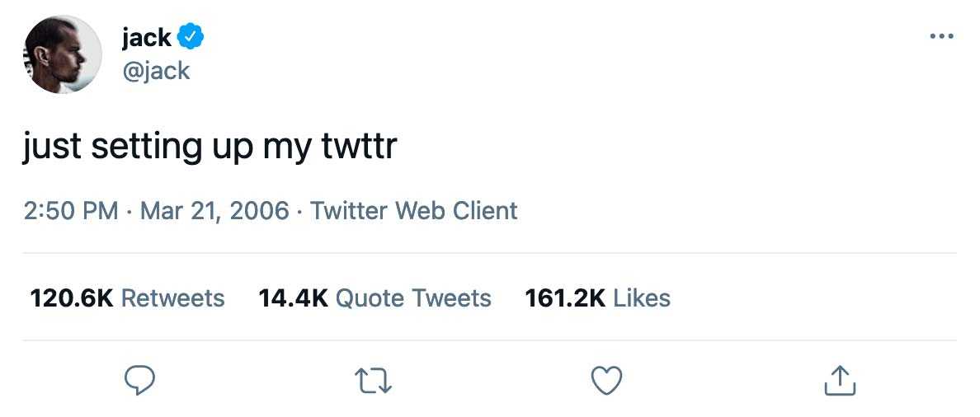See who Likes this tweet

(x=642, y=298)
